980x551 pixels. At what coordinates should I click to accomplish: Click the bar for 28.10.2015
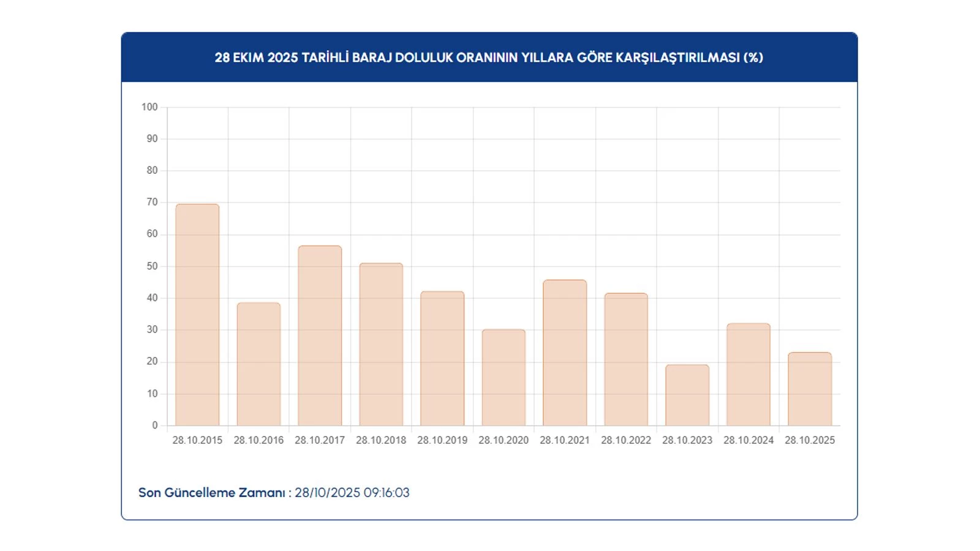[x=197, y=315]
